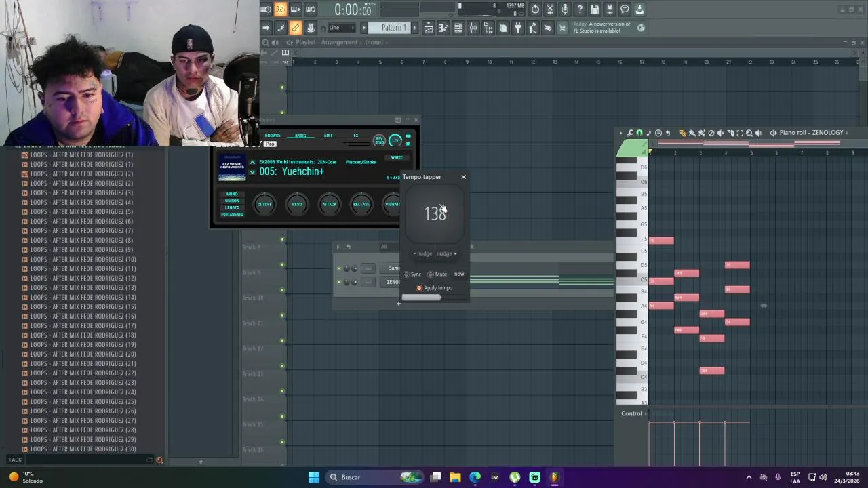Toggle the magnet snap icon in Piano roll
The image size is (868, 488).
639,133
